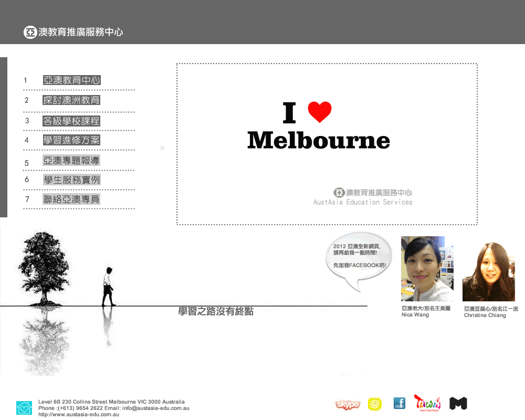The width and height of the screenshot is (525, 420).
Task: Click the yellow @ email icon
Action: (x=375, y=404)
